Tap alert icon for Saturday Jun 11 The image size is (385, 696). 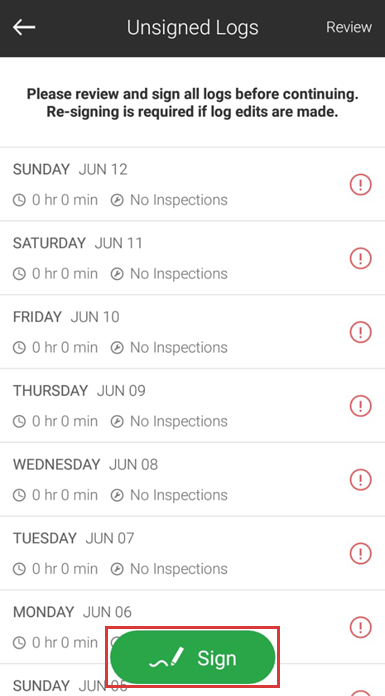pyautogui.click(x=361, y=258)
